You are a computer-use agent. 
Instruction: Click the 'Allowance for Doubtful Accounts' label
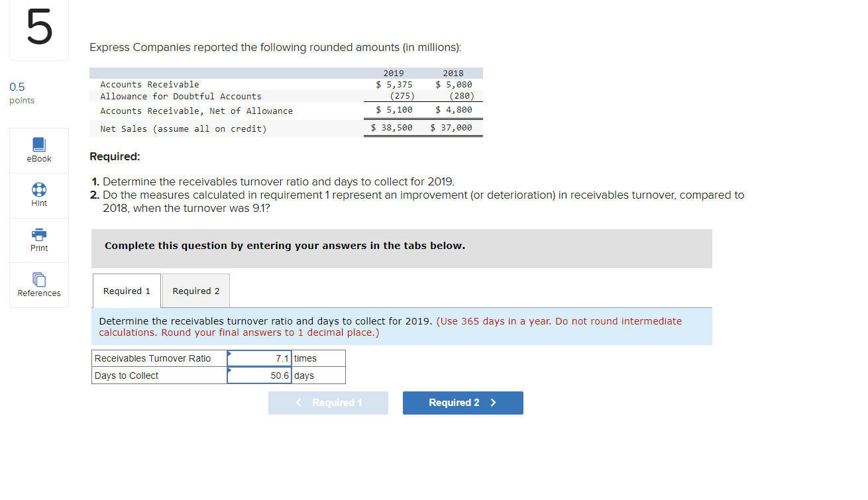181,96
